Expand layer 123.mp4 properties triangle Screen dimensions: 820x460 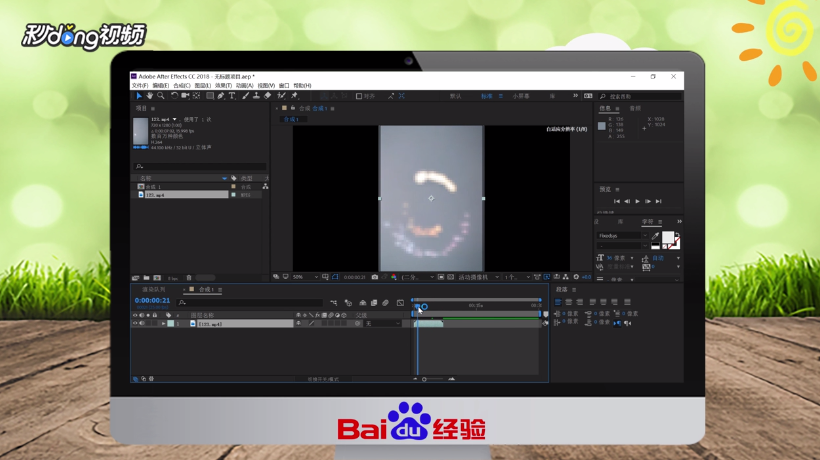tap(163, 324)
